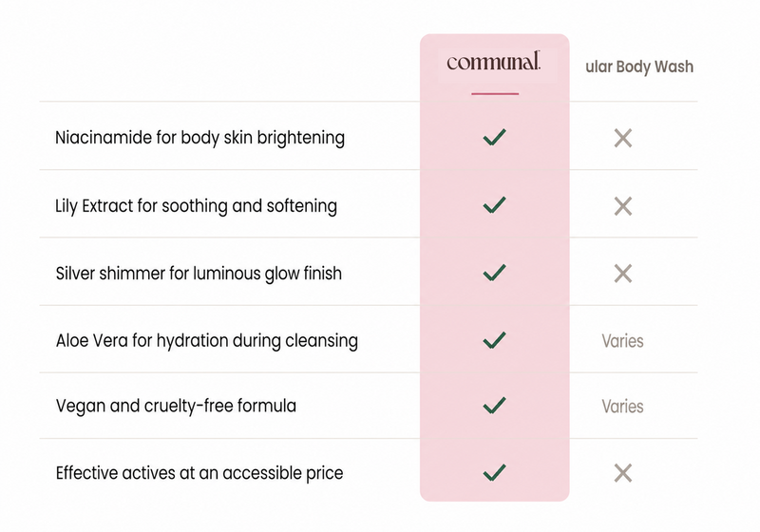760x532 pixels.
Task: Click 'Aloe Vera for hydration during cleansing' text
Action: coord(207,341)
